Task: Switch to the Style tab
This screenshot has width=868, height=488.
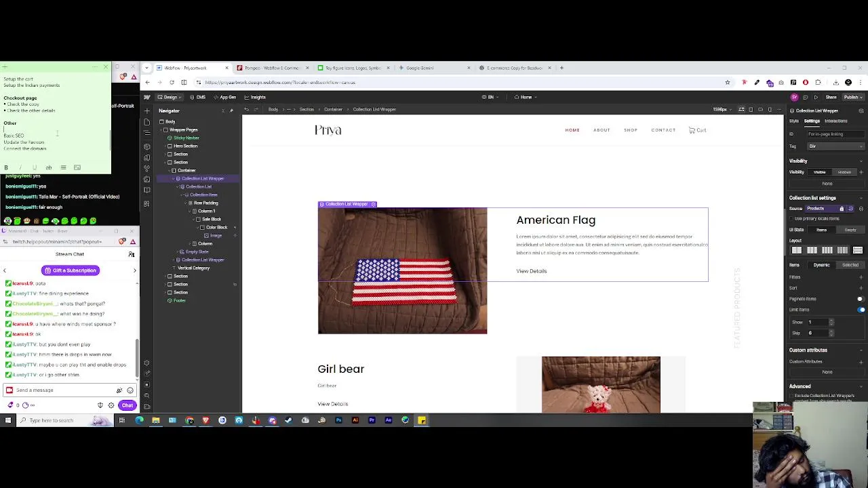Action: 794,121
